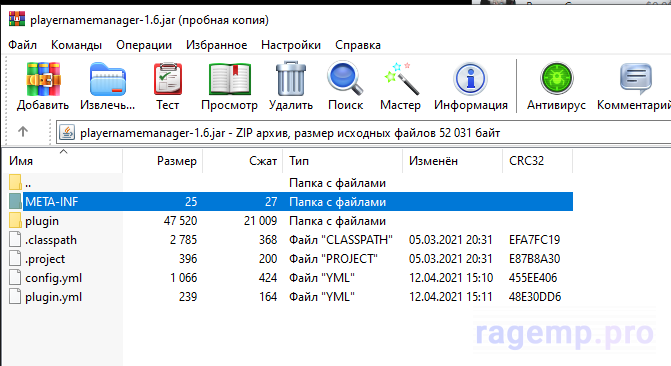Open the Поиск magnifier icon
The height and width of the screenshot is (366, 671).
(345, 78)
